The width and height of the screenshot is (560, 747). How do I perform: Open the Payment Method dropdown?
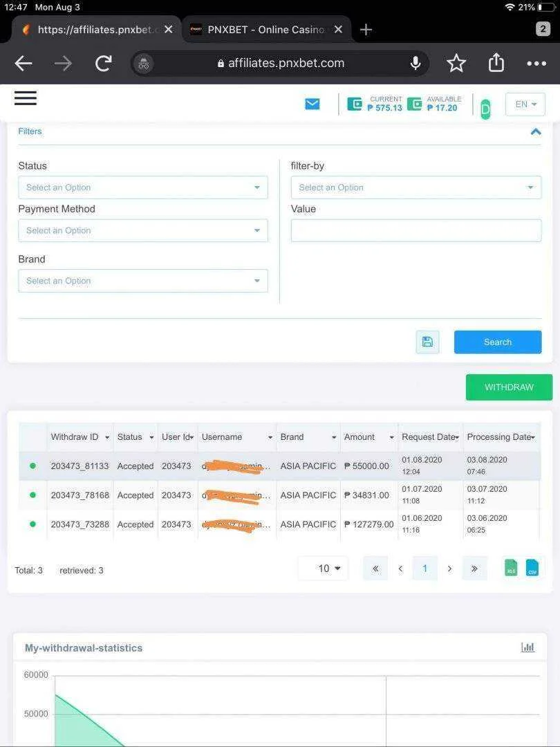click(x=143, y=230)
